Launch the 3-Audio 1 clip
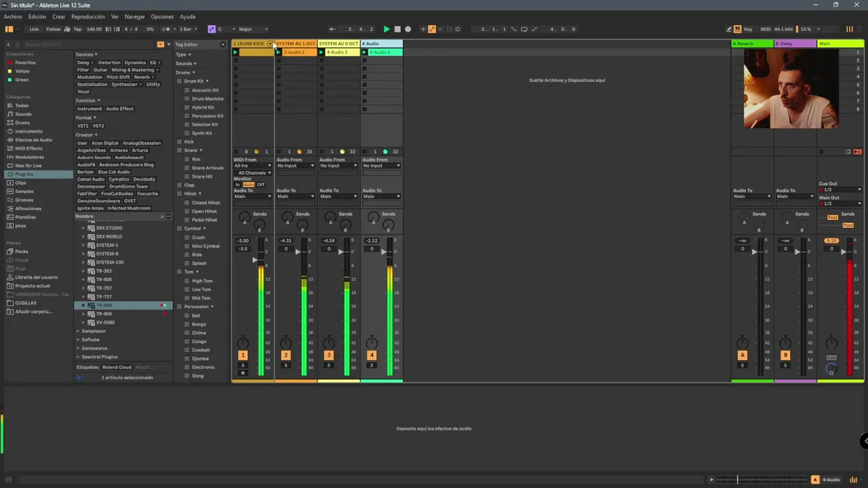This screenshot has height=488, width=868. pos(278,52)
